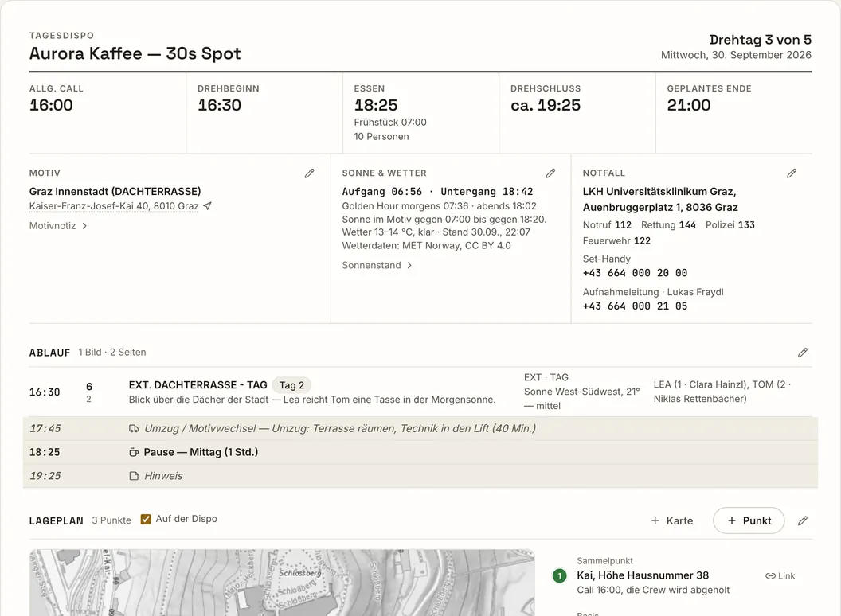Viewport: 841px width, 616px height.
Task: Click 'Drehtag 3 von 5' heading
Action: click(x=760, y=40)
